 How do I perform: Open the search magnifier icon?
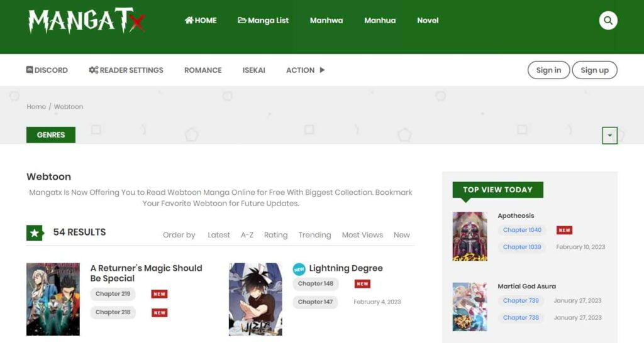click(608, 21)
